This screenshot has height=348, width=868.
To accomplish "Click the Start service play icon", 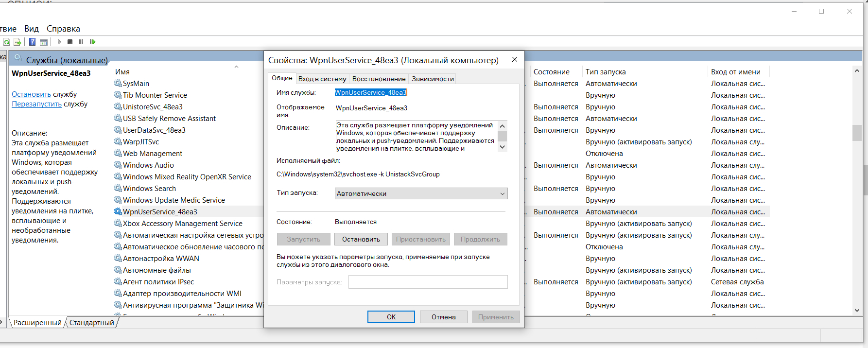I will [59, 42].
